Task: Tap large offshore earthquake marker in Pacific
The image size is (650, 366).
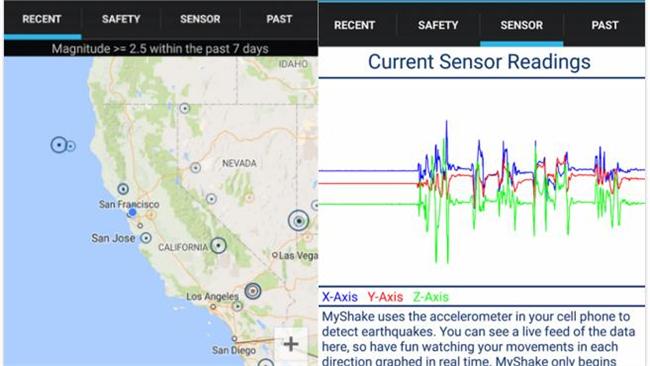Action: pyautogui.click(x=59, y=145)
